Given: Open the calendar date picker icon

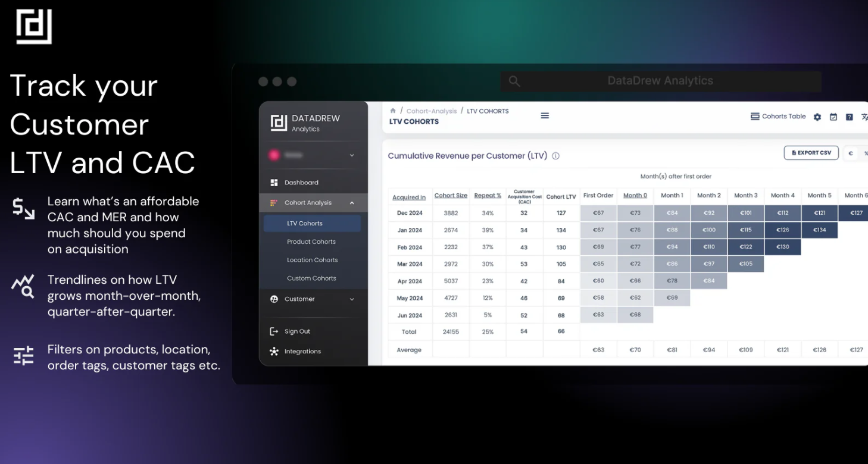Looking at the screenshot, I should pyautogui.click(x=833, y=117).
